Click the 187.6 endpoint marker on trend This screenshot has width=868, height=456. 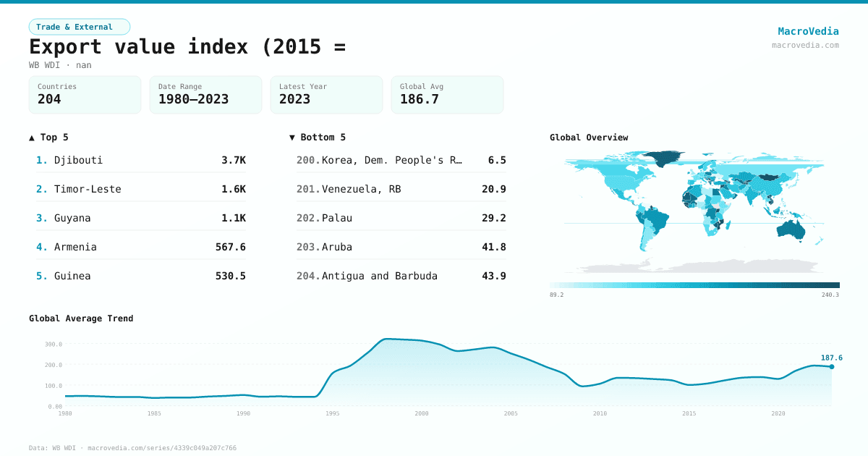click(x=832, y=367)
